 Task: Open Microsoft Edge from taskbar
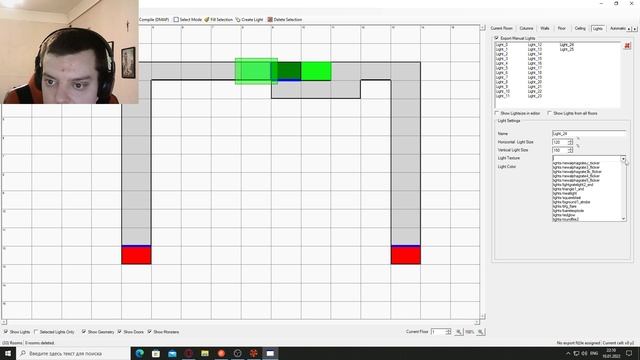coord(140,353)
